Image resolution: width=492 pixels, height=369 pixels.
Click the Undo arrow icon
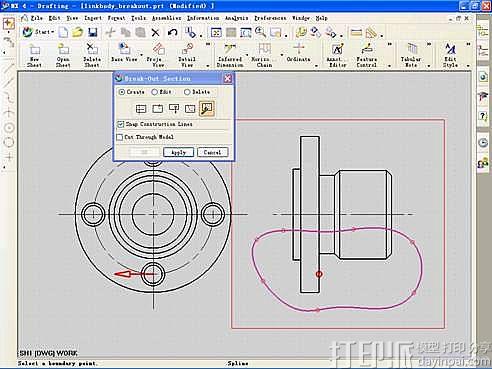(172, 33)
